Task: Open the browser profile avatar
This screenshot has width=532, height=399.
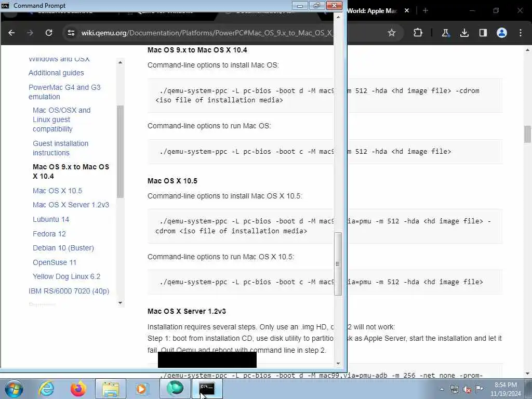Action: point(501,33)
